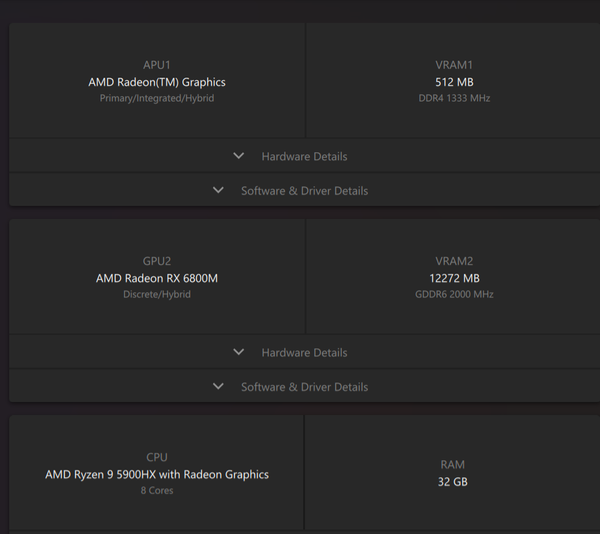Image resolution: width=600 pixels, height=534 pixels.
Task: Select the AMD Radeon RX 6800M name
Action: (x=157, y=278)
